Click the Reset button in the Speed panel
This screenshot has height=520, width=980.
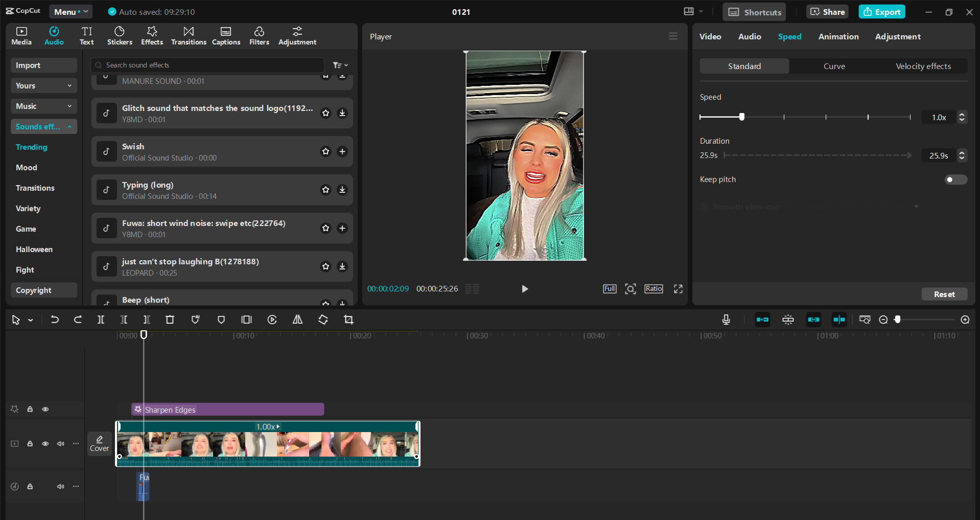tap(944, 294)
